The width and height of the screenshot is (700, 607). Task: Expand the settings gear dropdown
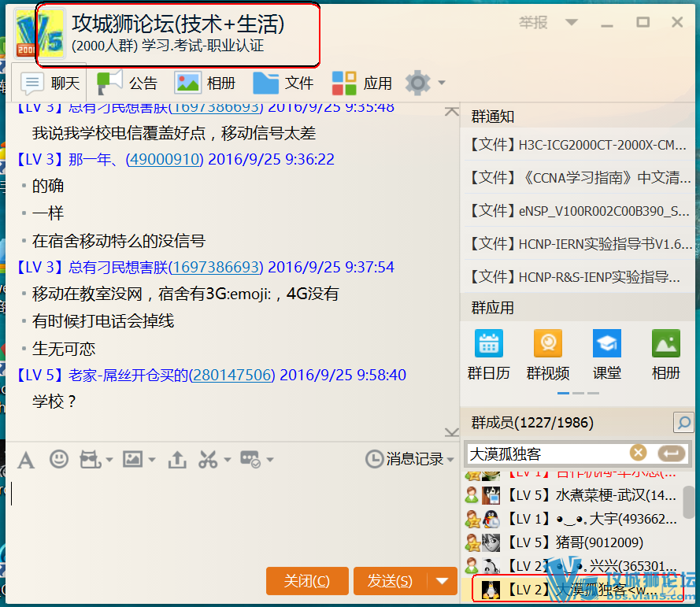[442, 83]
